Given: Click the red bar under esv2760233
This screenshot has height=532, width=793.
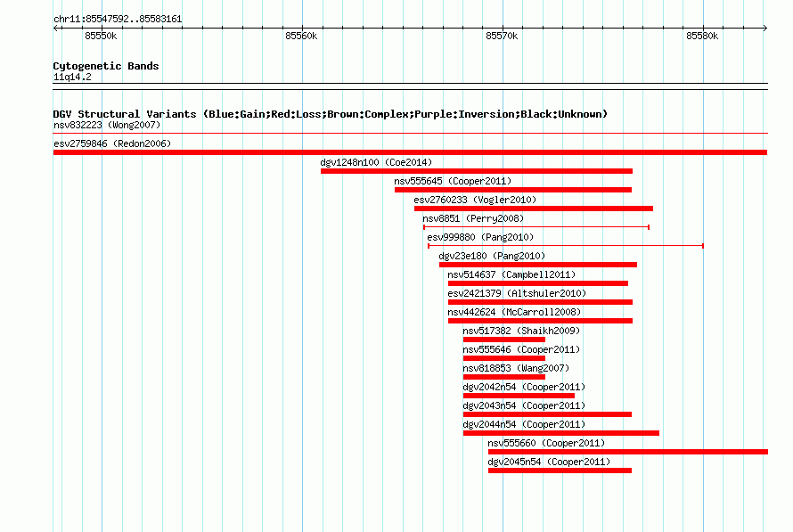Looking at the screenshot, I should point(534,209).
